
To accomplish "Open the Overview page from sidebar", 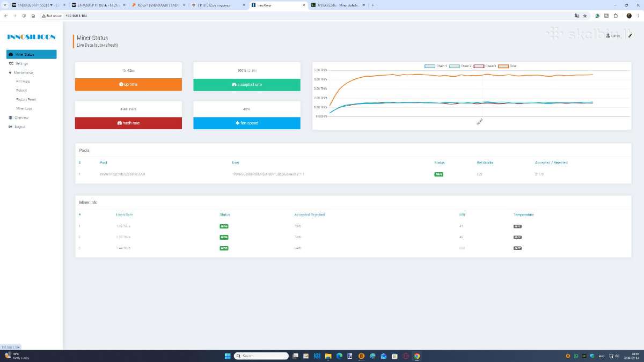I will (19, 117).
